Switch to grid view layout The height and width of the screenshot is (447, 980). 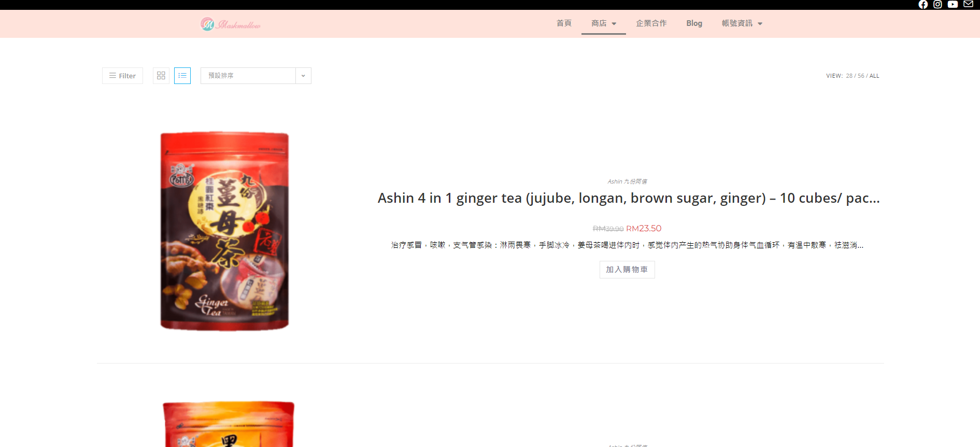click(x=161, y=76)
